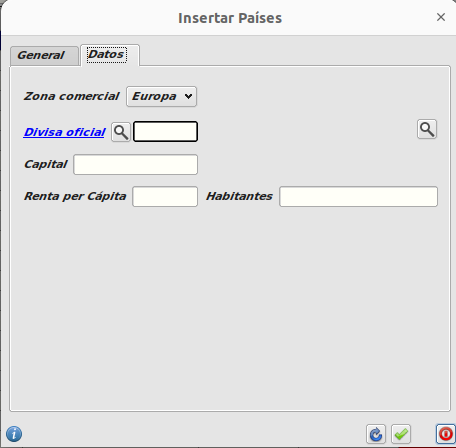Click the blue refresh arrow icon
Screen dimensions: 456x448
click(x=376, y=434)
